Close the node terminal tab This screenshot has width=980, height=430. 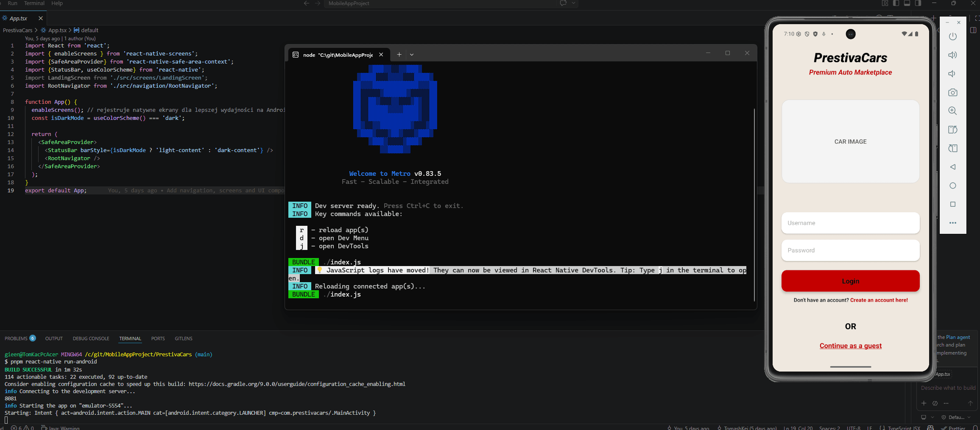(x=381, y=55)
